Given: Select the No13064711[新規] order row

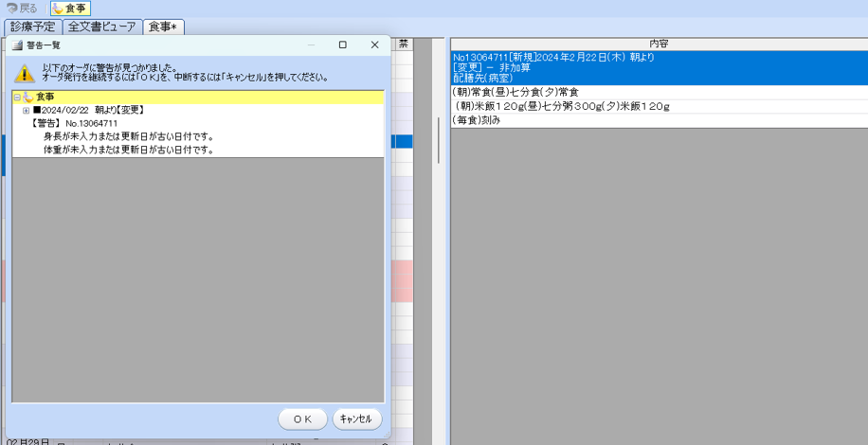Looking at the screenshot, I should click(x=660, y=68).
